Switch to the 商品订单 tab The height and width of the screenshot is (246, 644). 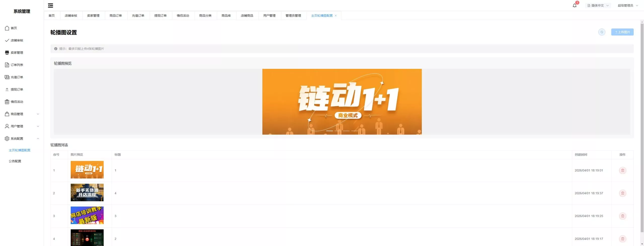(x=116, y=16)
